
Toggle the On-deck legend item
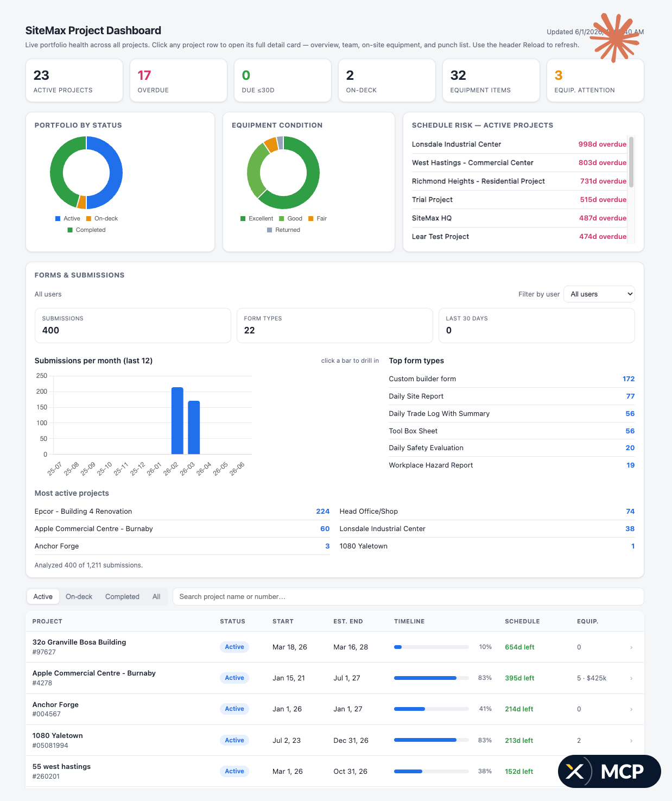pyautogui.click(x=102, y=218)
